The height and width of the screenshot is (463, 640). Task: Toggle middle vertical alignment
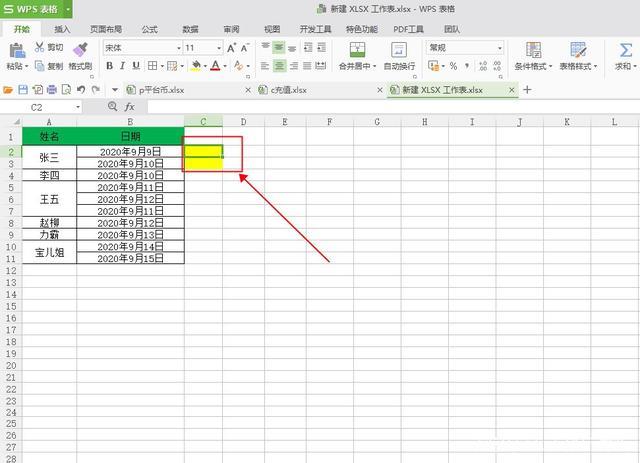(x=279, y=47)
